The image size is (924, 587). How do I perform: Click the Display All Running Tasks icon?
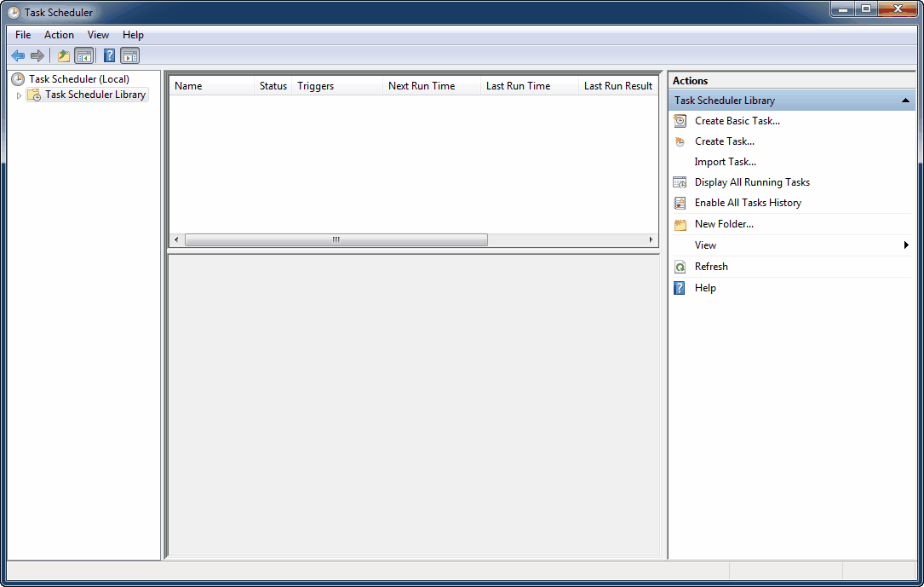point(680,182)
